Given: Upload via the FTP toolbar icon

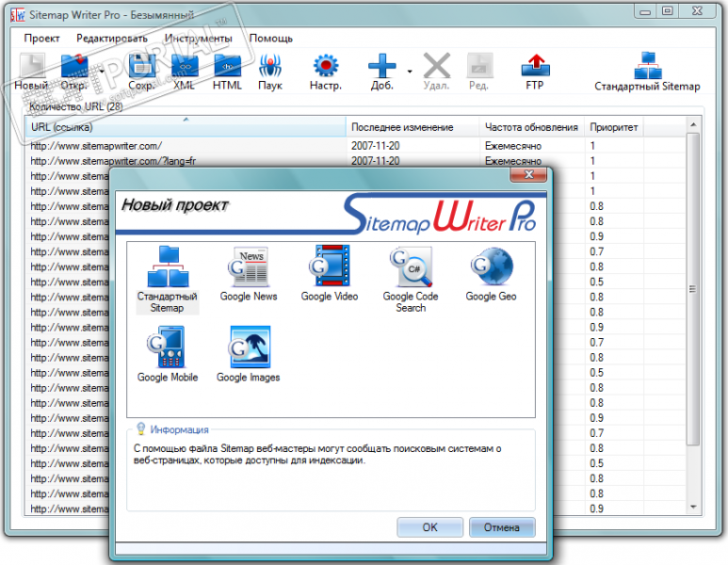Looking at the screenshot, I should (535, 72).
